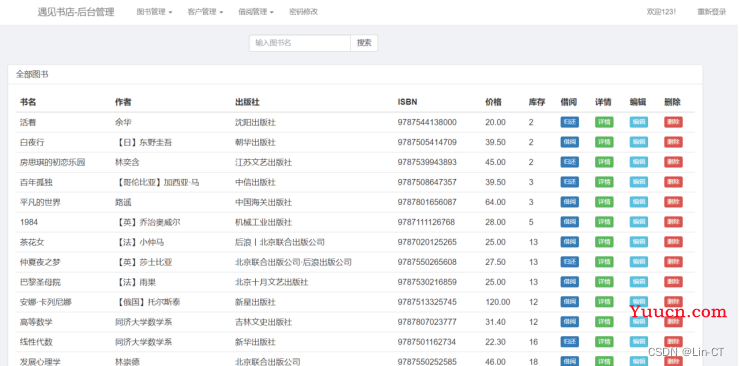This screenshot has height=366, width=739.
Task: Click the ISBN column header
Action: click(407, 102)
